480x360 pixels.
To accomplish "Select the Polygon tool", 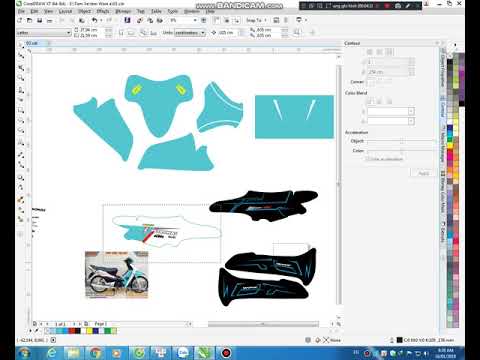I will [x=21, y=131].
